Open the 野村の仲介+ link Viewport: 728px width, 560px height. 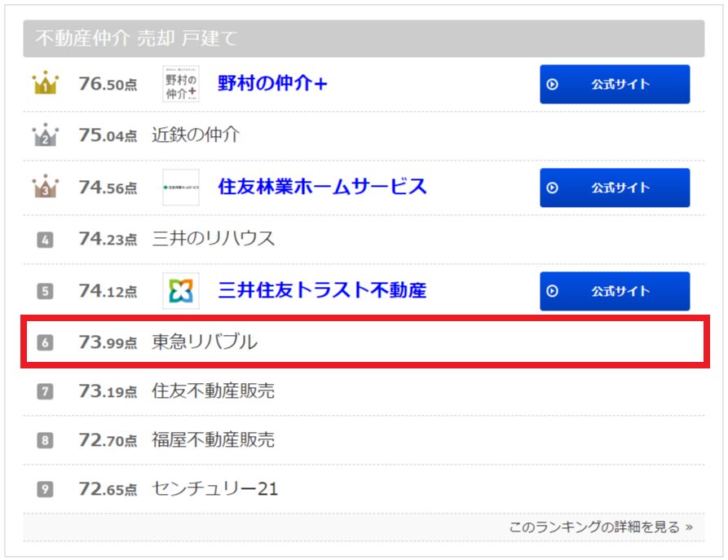pos(272,84)
